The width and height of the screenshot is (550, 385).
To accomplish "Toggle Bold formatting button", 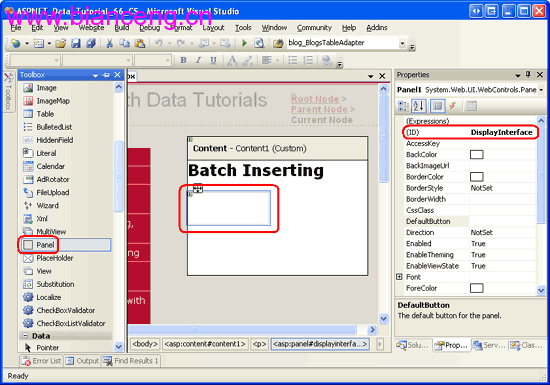I will [x=183, y=60].
